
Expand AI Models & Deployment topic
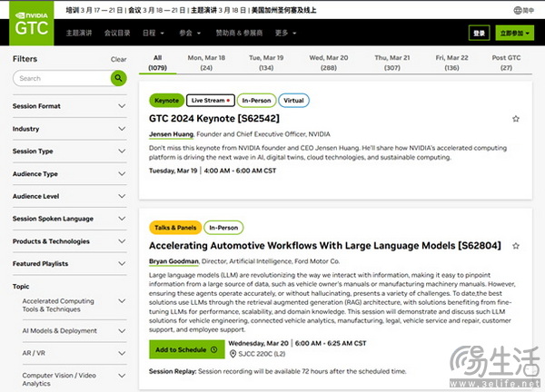click(x=74, y=331)
